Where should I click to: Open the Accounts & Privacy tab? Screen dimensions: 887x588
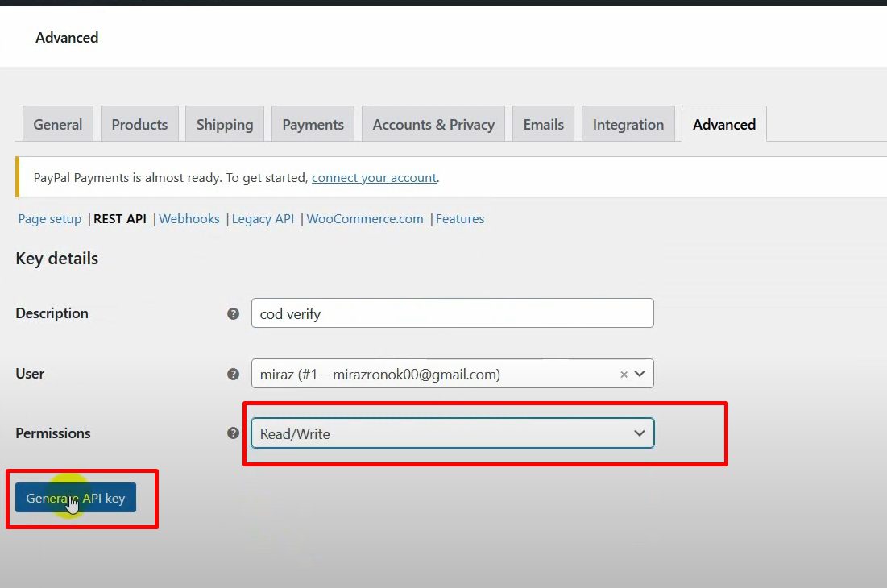coord(433,125)
